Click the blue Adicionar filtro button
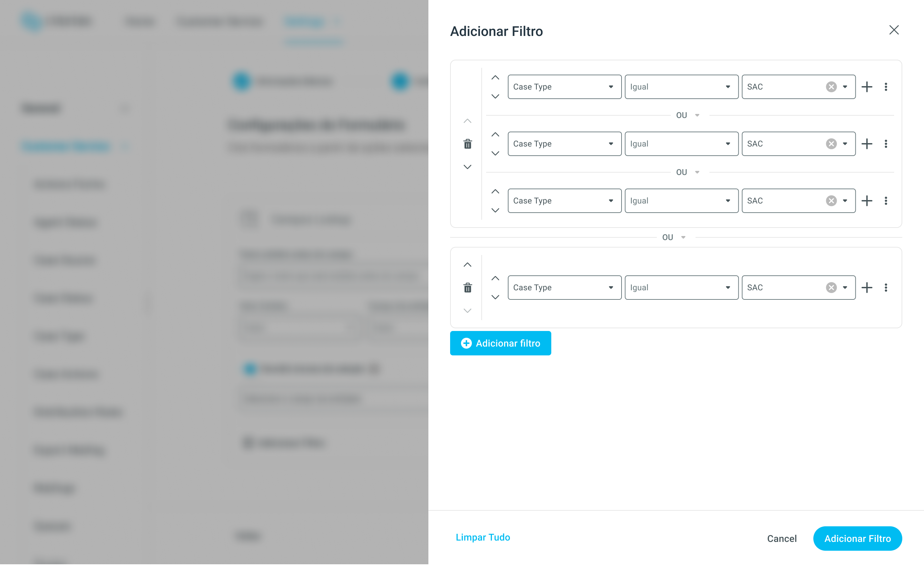924x567 pixels. pyautogui.click(x=501, y=344)
